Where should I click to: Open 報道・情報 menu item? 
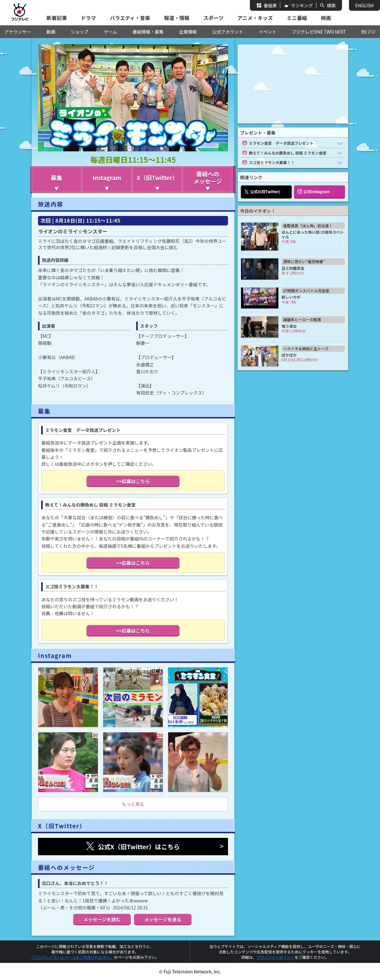click(x=176, y=18)
